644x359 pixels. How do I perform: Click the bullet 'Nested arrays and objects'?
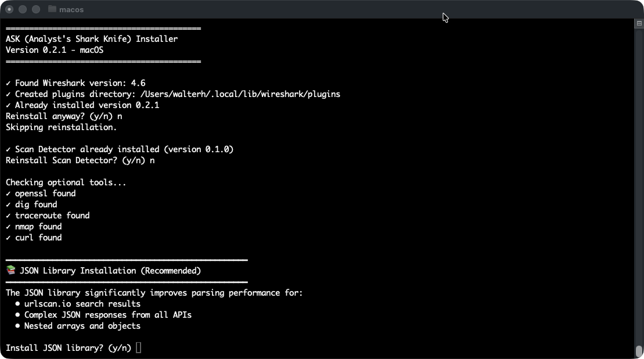tap(82, 326)
